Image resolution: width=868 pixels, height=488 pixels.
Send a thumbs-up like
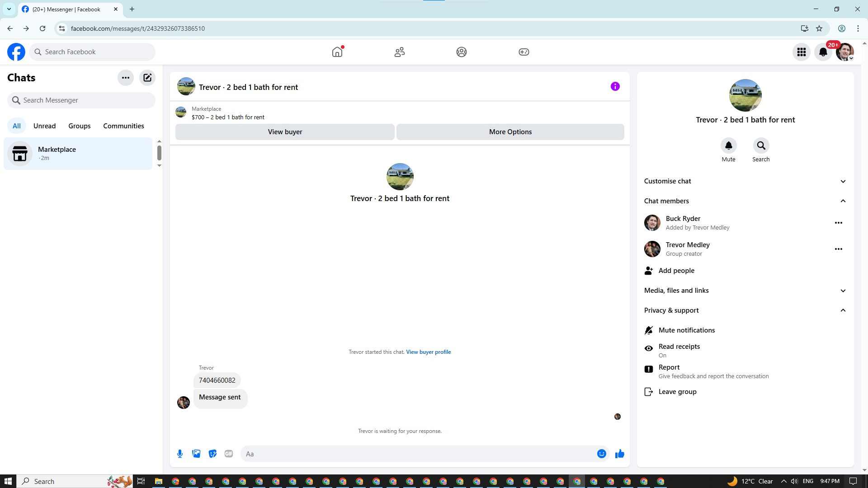(619, 454)
